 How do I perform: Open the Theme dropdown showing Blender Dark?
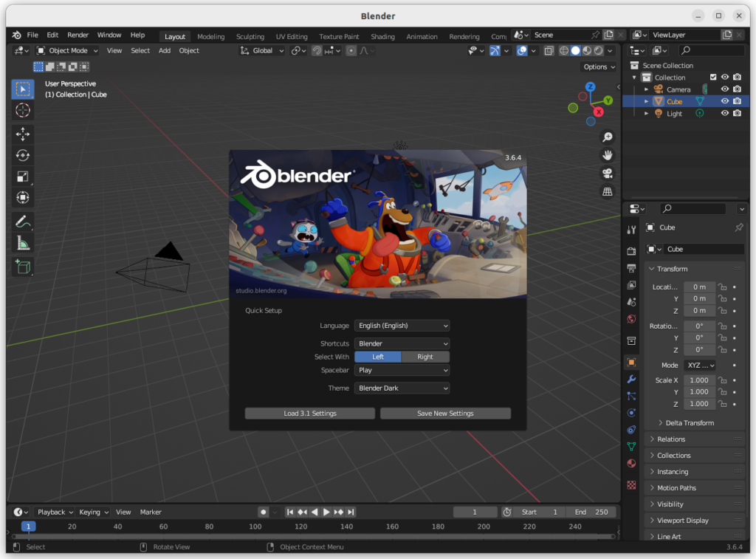[402, 388]
